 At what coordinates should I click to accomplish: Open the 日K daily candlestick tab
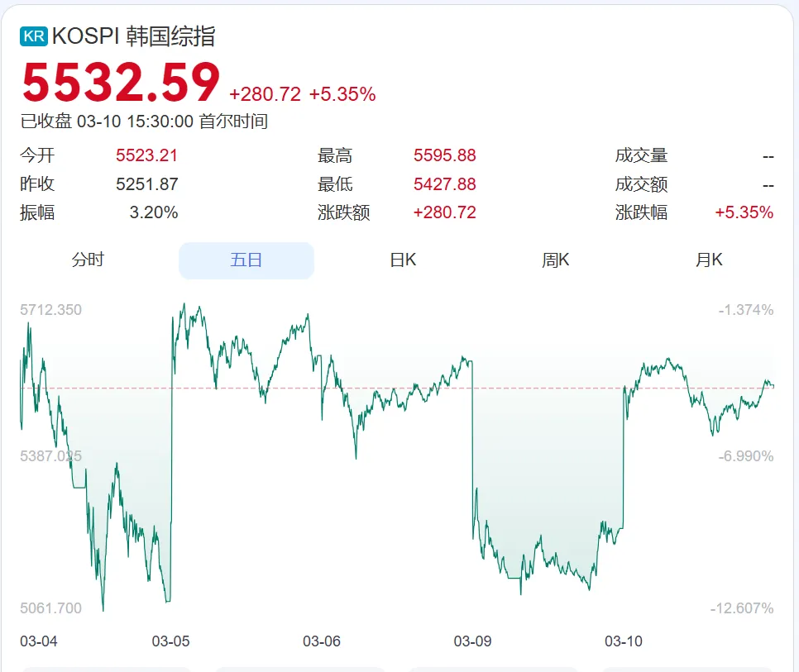pyautogui.click(x=403, y=260)
